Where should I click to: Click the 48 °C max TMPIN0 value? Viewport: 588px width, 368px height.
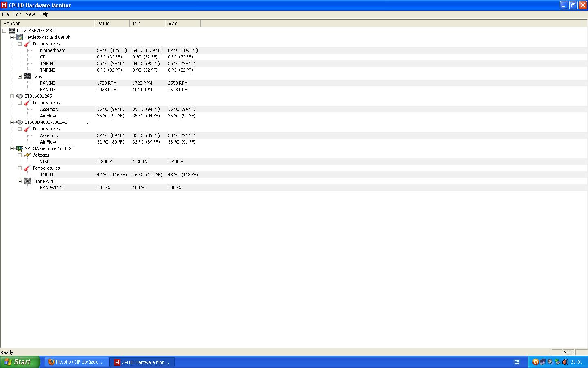click(183, 175)
